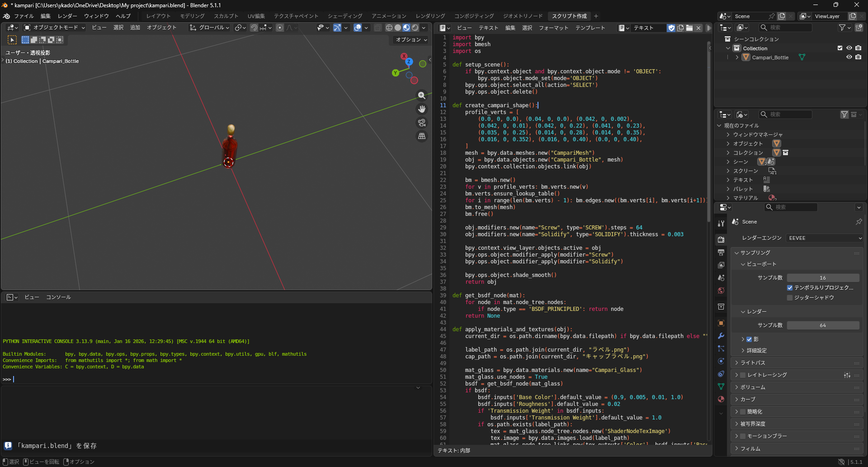
Task: Select rendered viewport shading icon
Action: 415,28
